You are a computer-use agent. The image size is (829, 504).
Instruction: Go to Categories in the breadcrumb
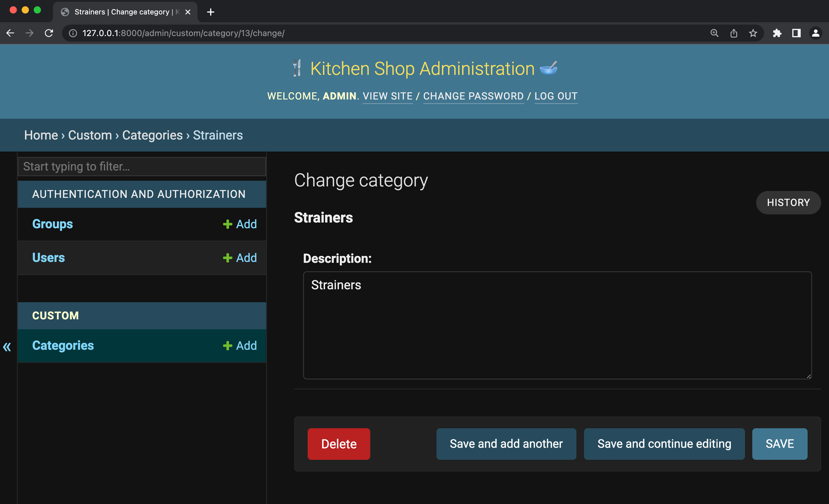coord(153,135)
